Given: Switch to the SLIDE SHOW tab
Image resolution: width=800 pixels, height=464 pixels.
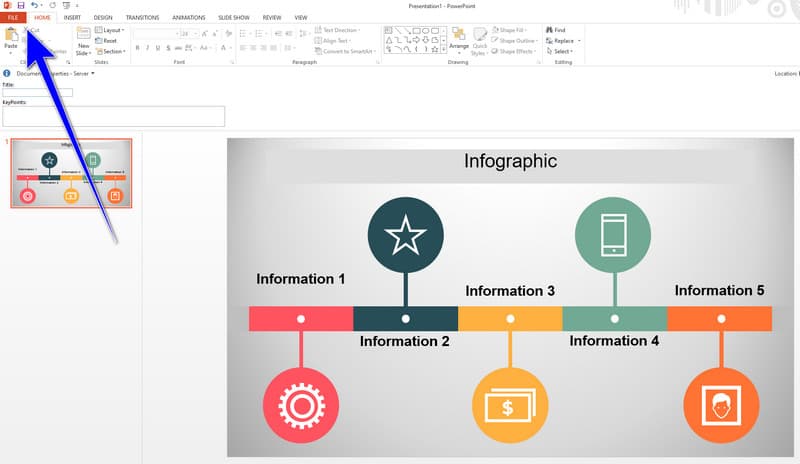Looking at the screenshot, I should click(234, 17).
